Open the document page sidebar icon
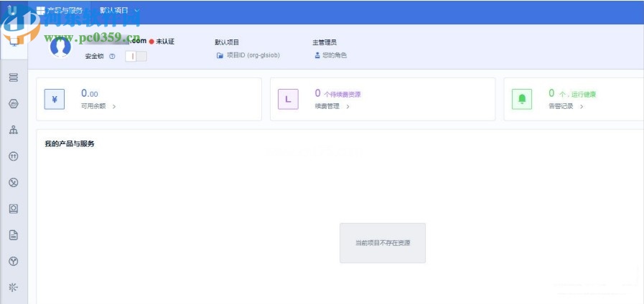This screenshot has width=644, height=304. pyautogui.click(x=14, y=235)
